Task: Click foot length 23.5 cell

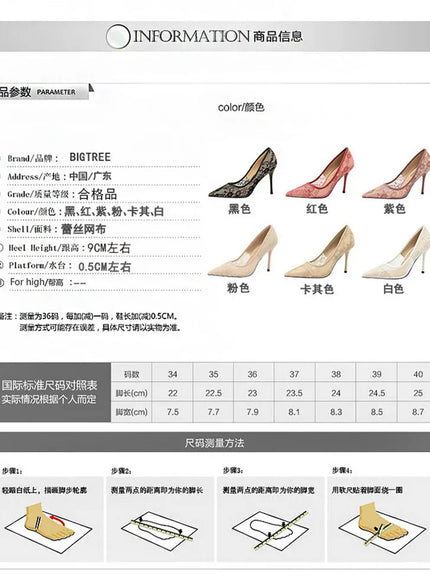Action: point(294,393)
